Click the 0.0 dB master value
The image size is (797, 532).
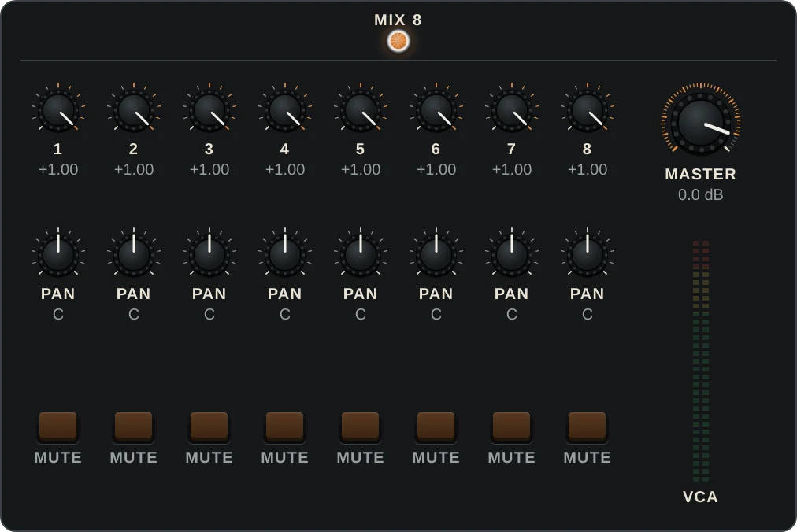tap(700, 194)
